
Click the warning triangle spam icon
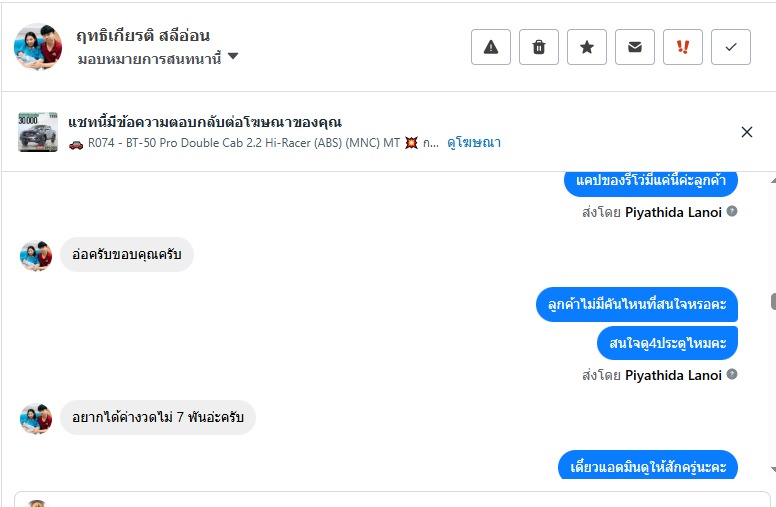pyautogui.click(x=491, y=47)
